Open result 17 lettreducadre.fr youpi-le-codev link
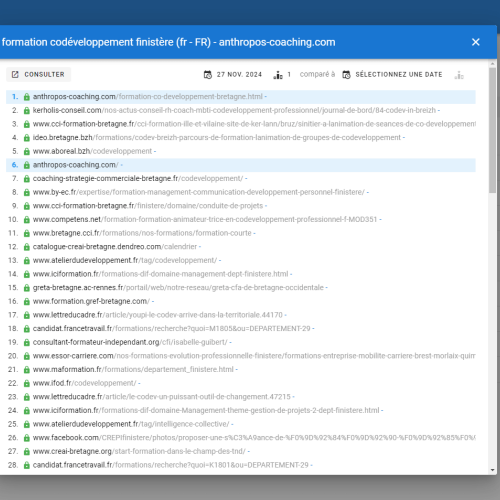 point(157,315)
